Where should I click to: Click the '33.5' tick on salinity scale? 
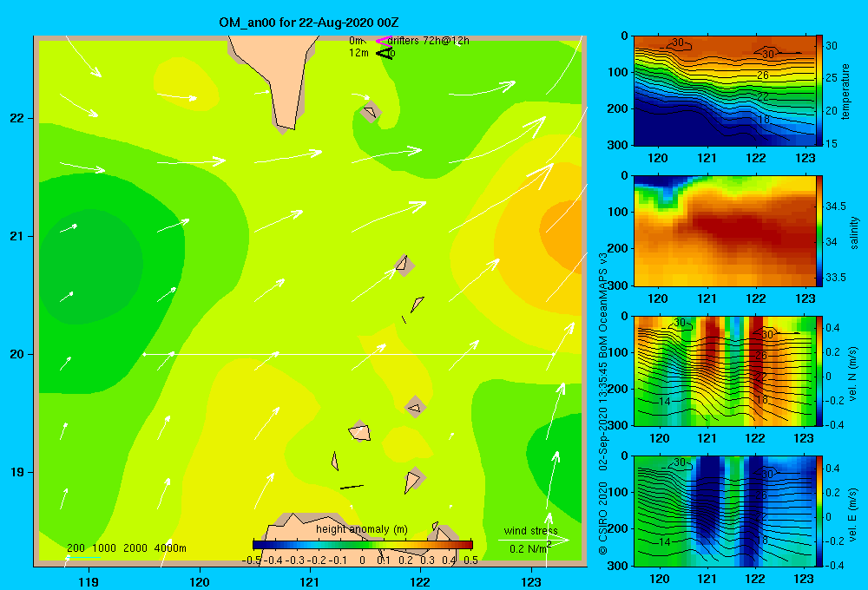835,278
